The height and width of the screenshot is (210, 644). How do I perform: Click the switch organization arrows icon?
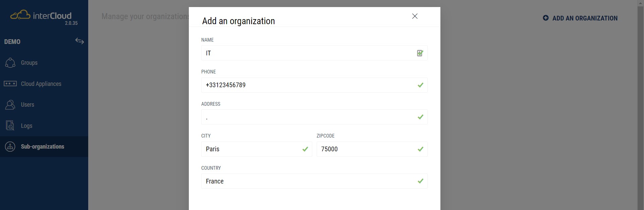coord(79,41)
